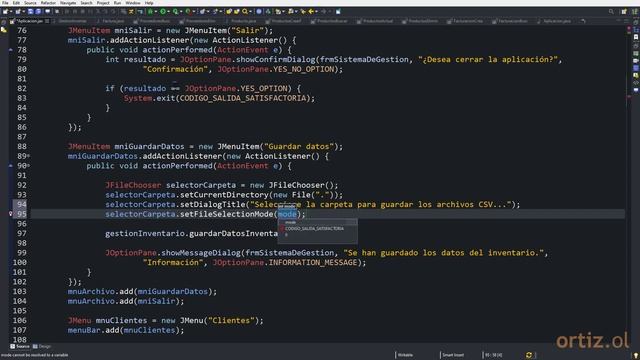Click the Save toolbar icon

click(30, 11)
